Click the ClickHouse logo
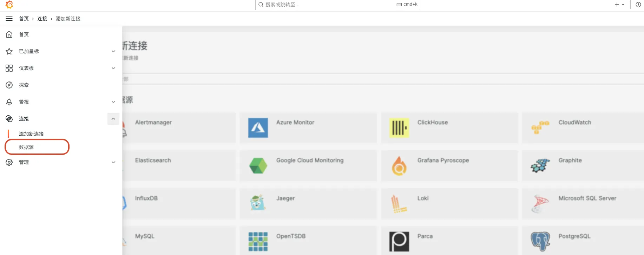The image size is (644, 255). pyautogui.click(x=399, y=128)
